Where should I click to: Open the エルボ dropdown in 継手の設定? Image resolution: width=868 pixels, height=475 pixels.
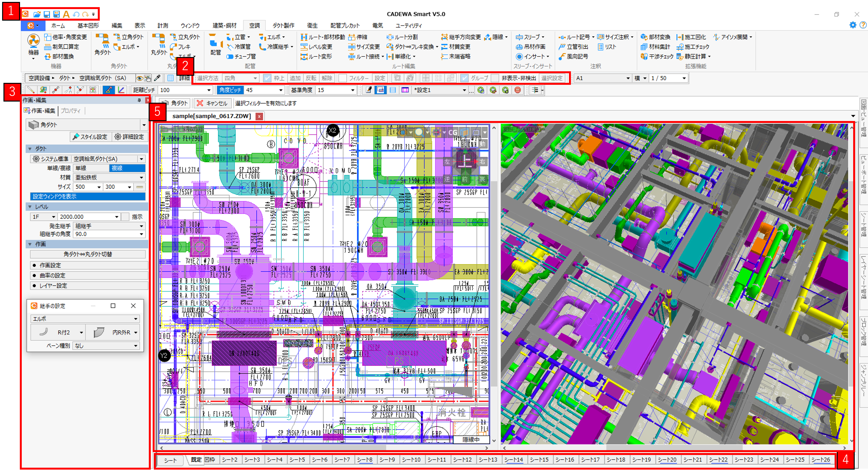[85, 319]
